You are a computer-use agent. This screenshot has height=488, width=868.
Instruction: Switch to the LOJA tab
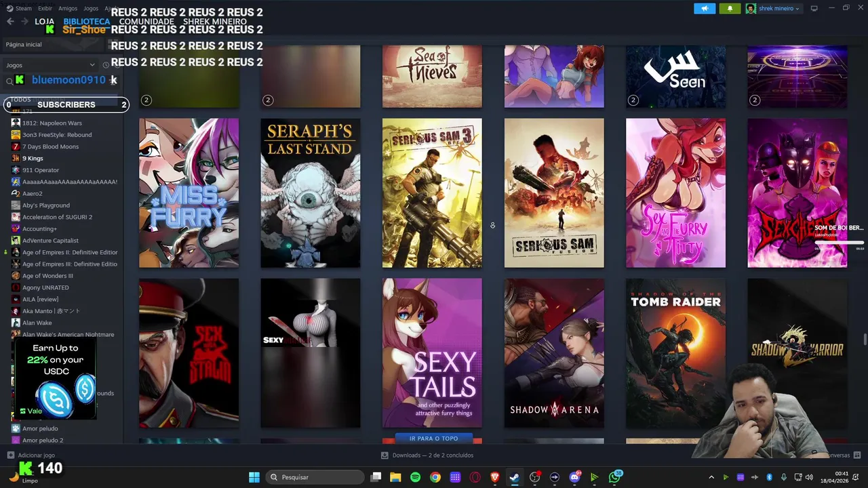[44, 22]
